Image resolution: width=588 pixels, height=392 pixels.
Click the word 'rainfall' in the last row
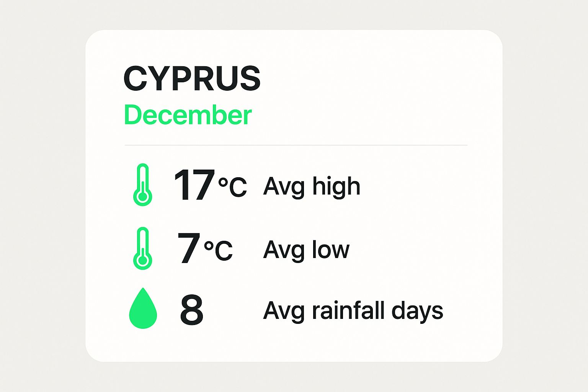click(348, 310)
